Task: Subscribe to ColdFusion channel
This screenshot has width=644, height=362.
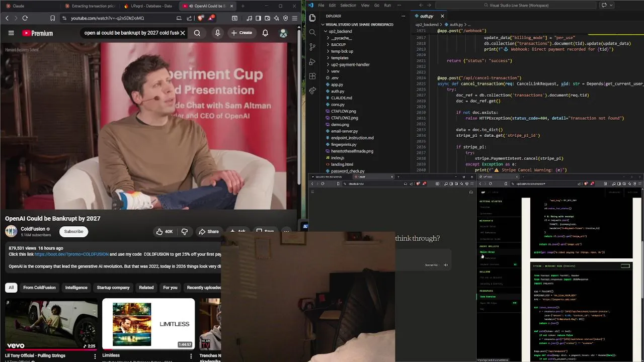Action: (73, 232)
